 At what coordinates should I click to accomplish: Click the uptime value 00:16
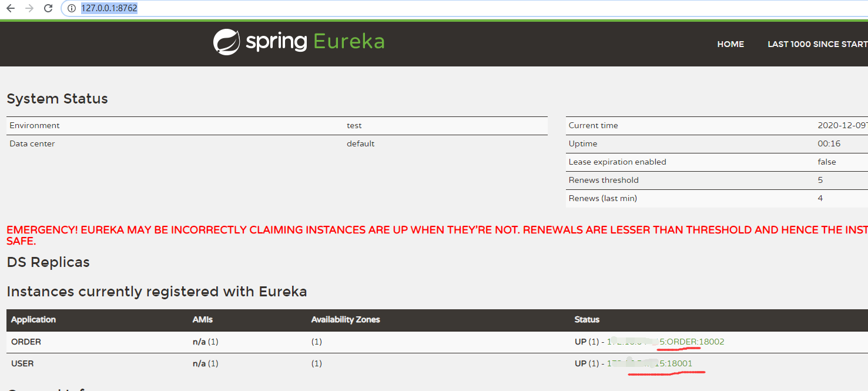[829, 143]
